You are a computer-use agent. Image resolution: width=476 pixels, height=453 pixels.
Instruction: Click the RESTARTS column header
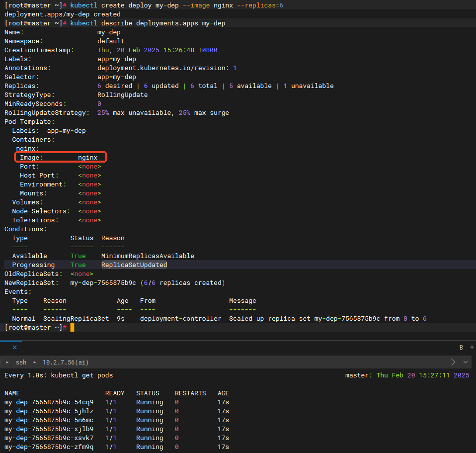coord(190,393)
